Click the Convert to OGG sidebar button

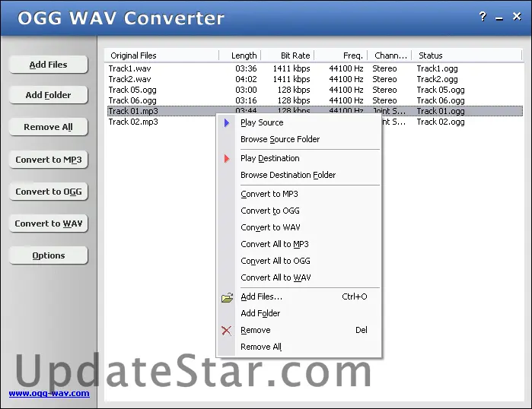[x=48, y=192]
